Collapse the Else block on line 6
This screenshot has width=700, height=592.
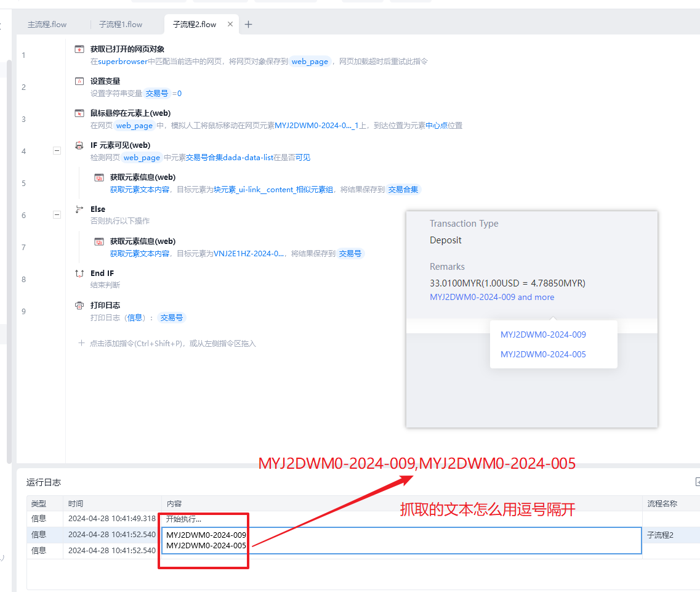tap(57, 215)
